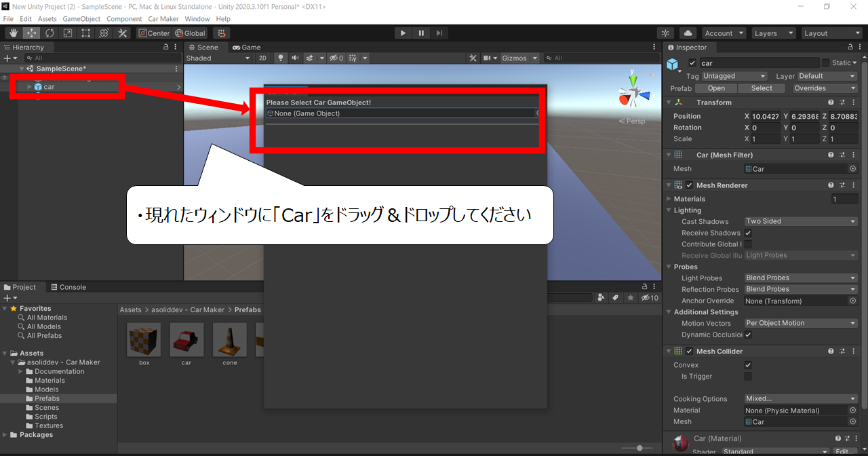868x456 pixels.
Task: Toggle car object active checkbox
Action: click(692, 63)
